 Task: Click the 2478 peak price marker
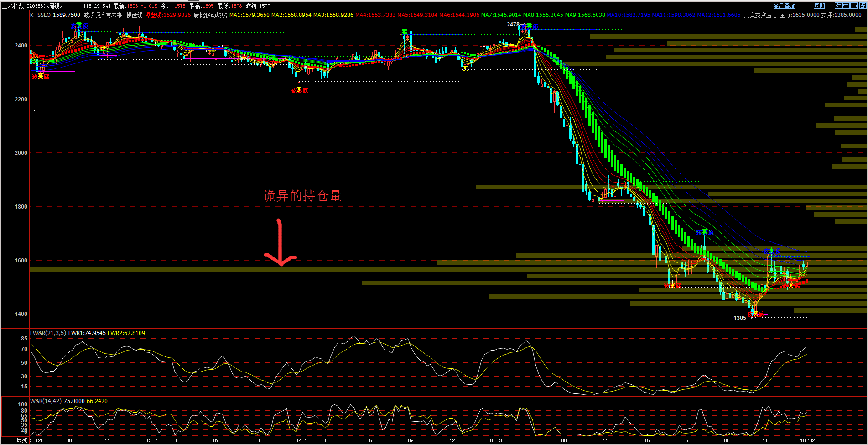tap(513, 25)
